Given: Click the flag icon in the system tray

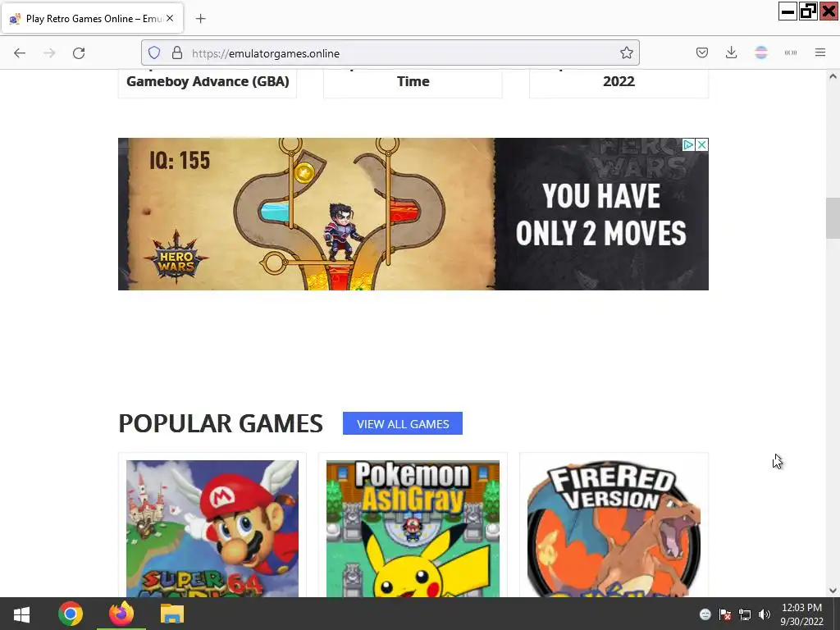Looking at the screenshot, I should (x=725, y=614).
